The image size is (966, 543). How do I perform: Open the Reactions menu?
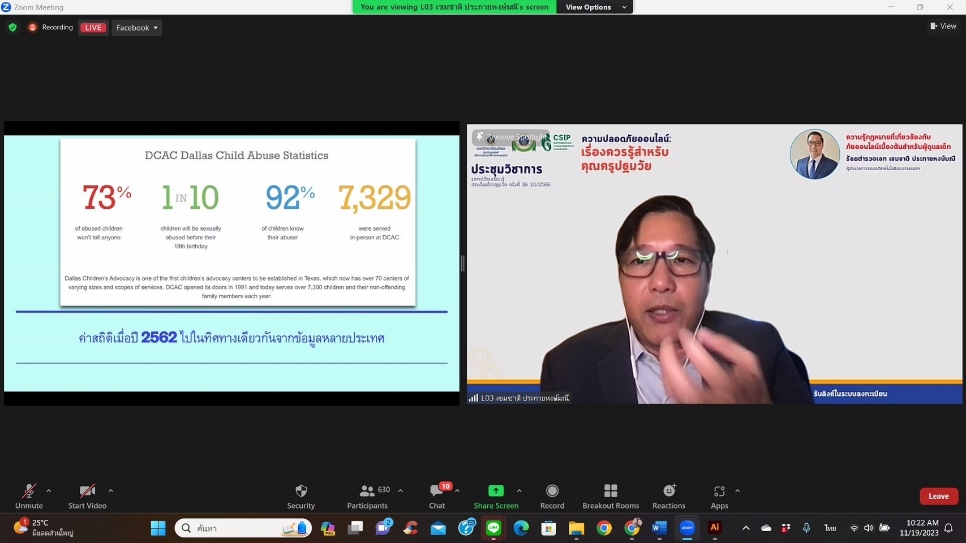(x=668, y=496)
